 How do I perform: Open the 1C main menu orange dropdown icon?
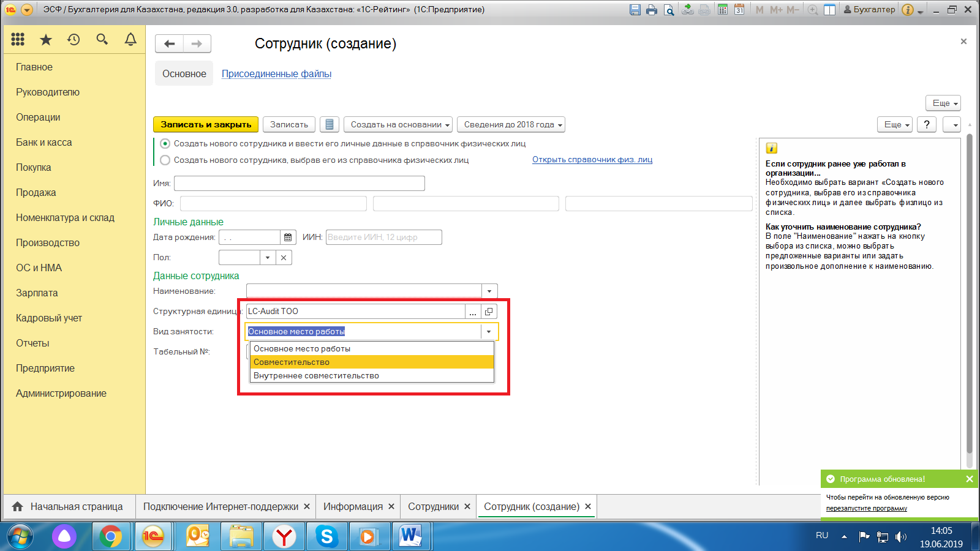tap(26, 10)
